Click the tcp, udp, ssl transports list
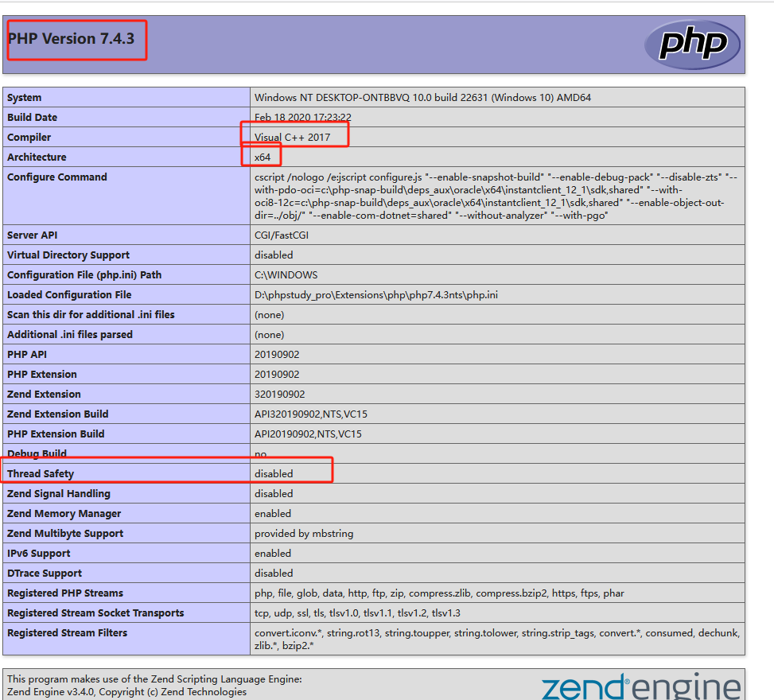The height and width of the screenshot is (700, 774). 357,612
